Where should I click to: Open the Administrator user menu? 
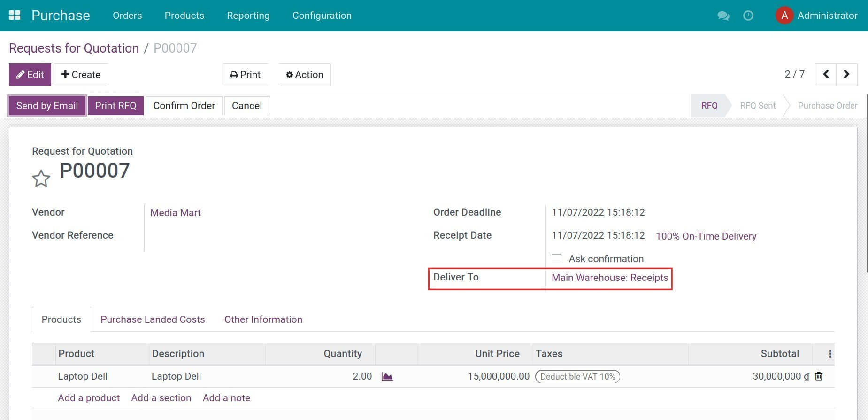pyautogui.click(x=816, y=16)
